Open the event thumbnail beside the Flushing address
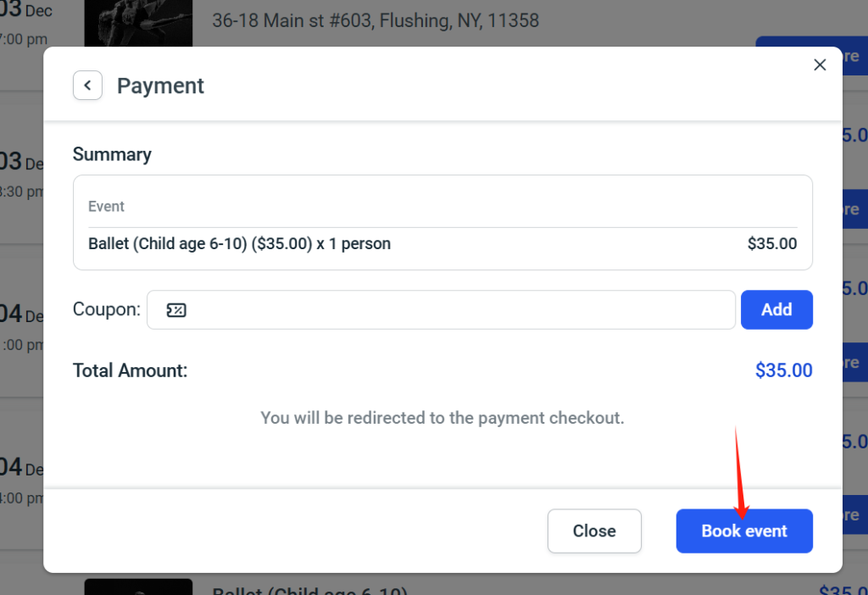Screen dimensions: 868x595 (138, 22)
